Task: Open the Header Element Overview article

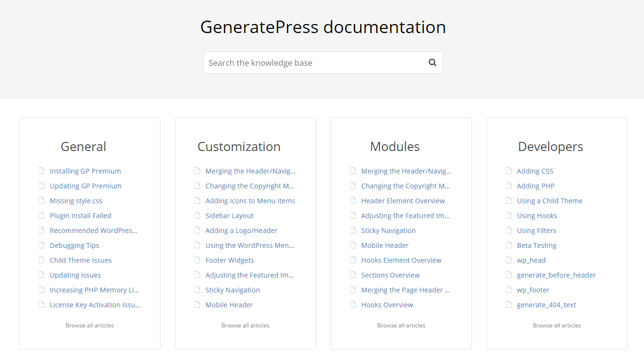Action: pyautogui.click(x=403, y=201)
